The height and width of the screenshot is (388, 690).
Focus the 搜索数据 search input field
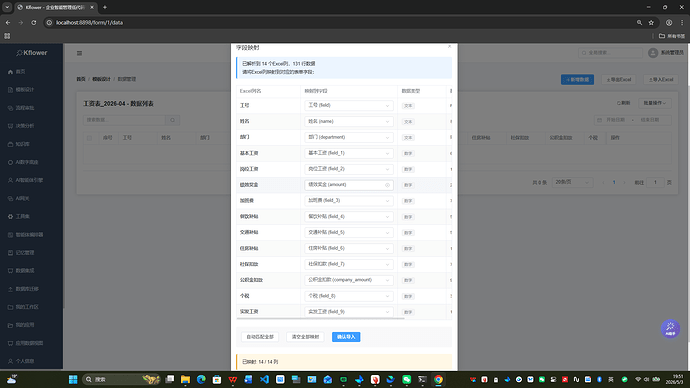[x=124, y=120]
